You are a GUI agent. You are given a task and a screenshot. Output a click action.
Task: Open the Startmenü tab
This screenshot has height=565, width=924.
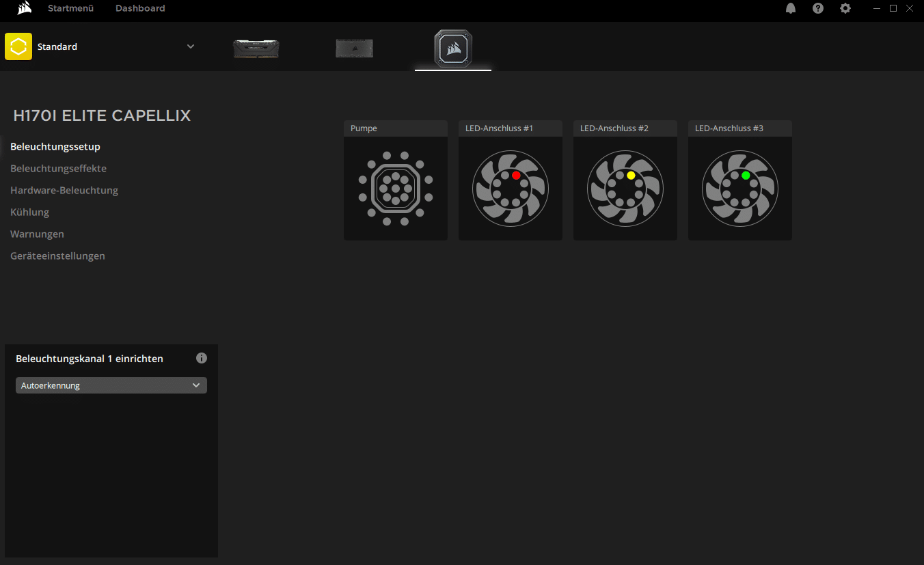coord(70,8)
